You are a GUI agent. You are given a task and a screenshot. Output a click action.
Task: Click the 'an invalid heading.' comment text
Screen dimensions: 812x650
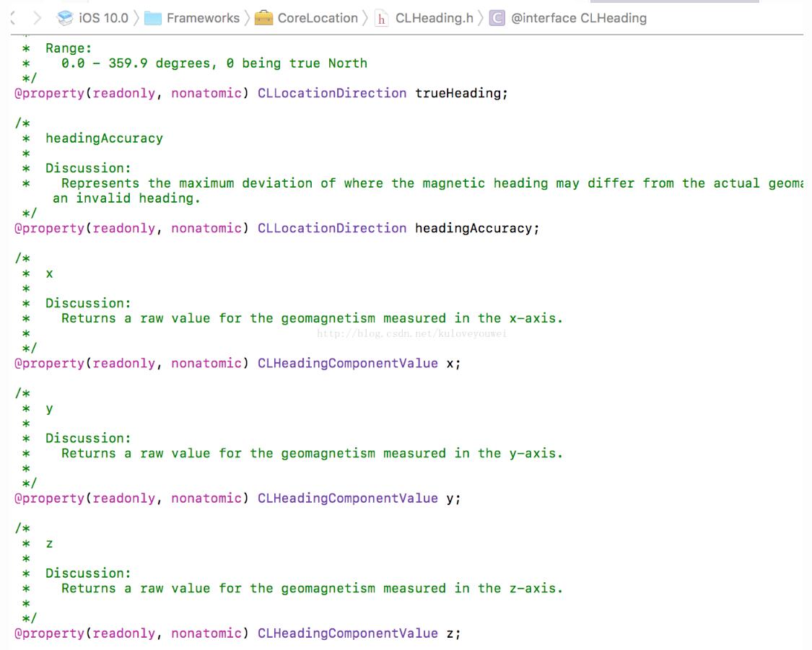point(126,198)
